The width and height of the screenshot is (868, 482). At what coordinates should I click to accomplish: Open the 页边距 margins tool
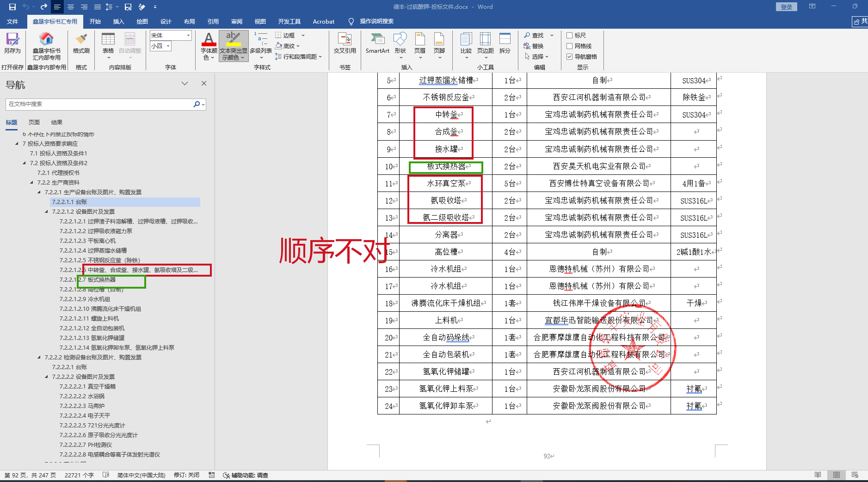486,45
